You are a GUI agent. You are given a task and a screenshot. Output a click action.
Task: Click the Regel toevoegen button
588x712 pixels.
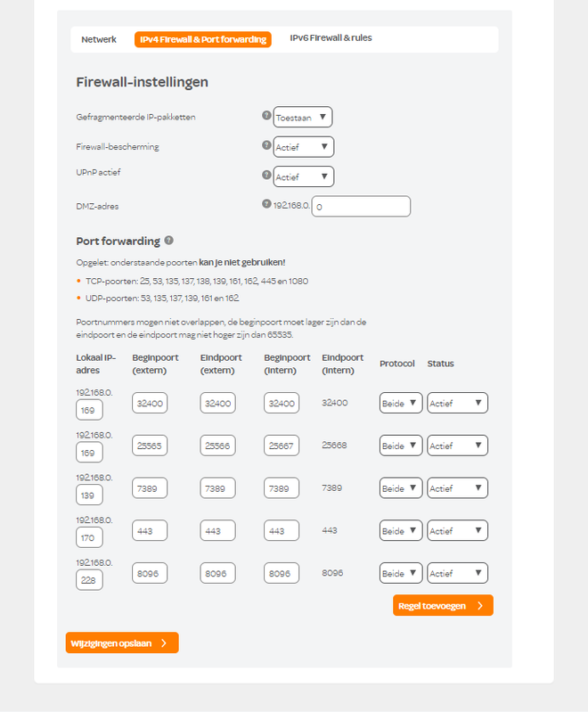pos(443,606)
